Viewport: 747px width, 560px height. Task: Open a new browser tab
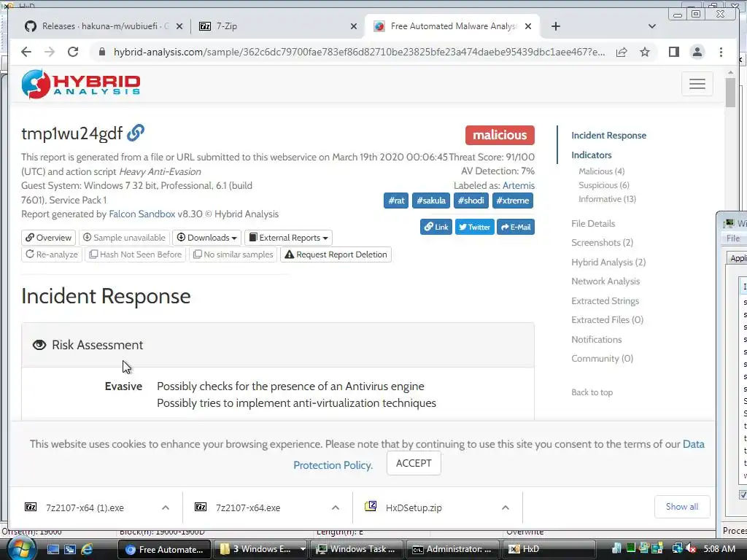coord(555,26)
